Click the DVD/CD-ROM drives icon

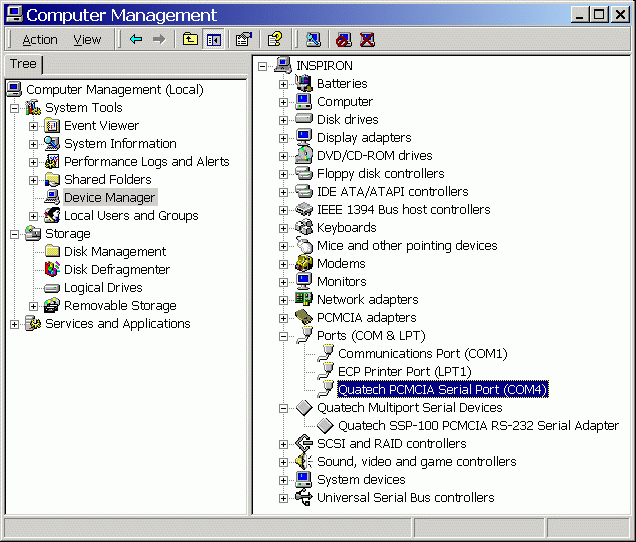coord(304,155)
